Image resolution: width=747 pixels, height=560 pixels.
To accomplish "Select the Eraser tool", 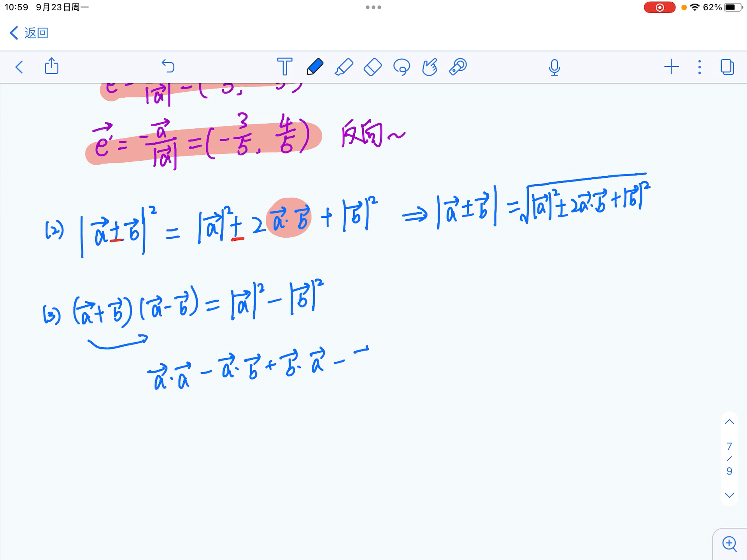I will [x=372, y=67].
